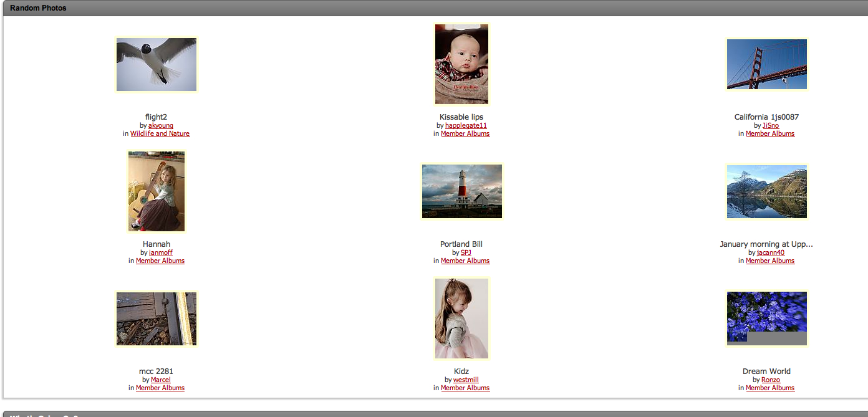This screenshot has height=417, width=868.
Task: Click the Ronzo author link
Action: (771, 380)
